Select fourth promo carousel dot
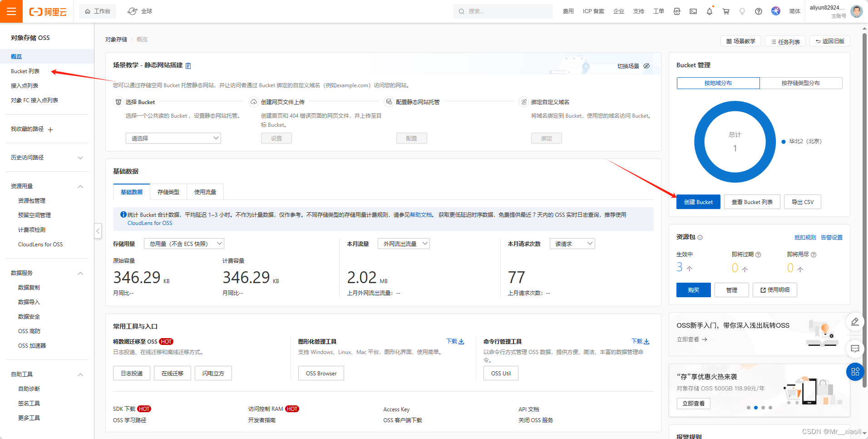Screen dimensions: 868x439 pyautogui.click(x=770, y=408)
